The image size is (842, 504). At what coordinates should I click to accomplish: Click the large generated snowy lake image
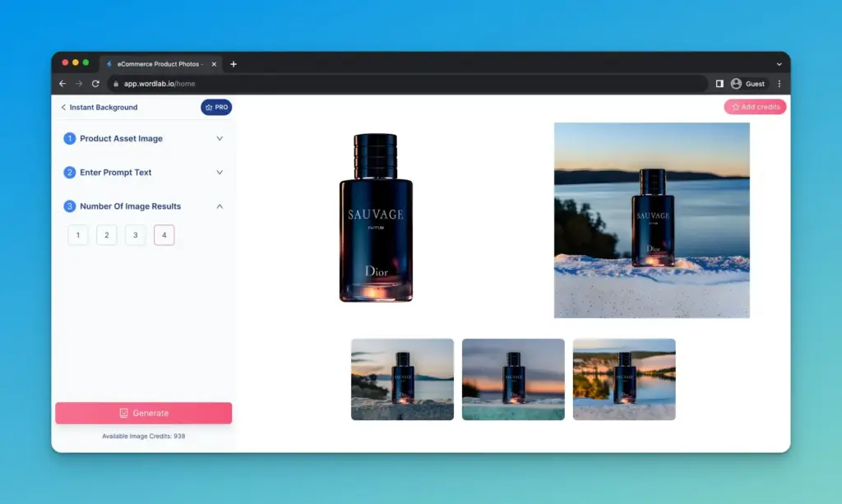tap(652, 220)
